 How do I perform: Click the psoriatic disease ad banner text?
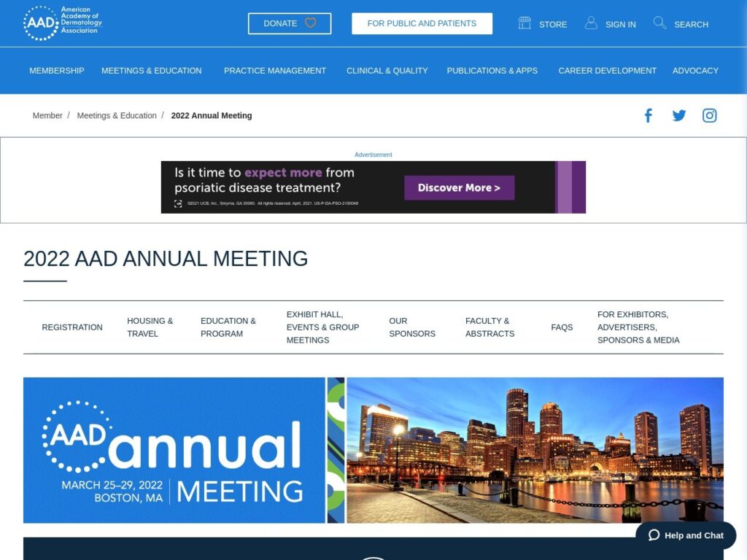(x=264, y=180)
